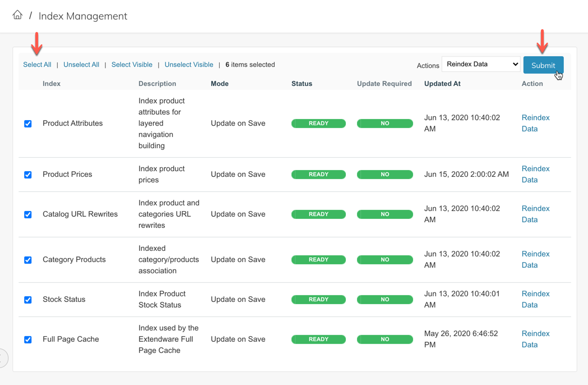Click the Index Management breadcrumb title

point(83,16)
